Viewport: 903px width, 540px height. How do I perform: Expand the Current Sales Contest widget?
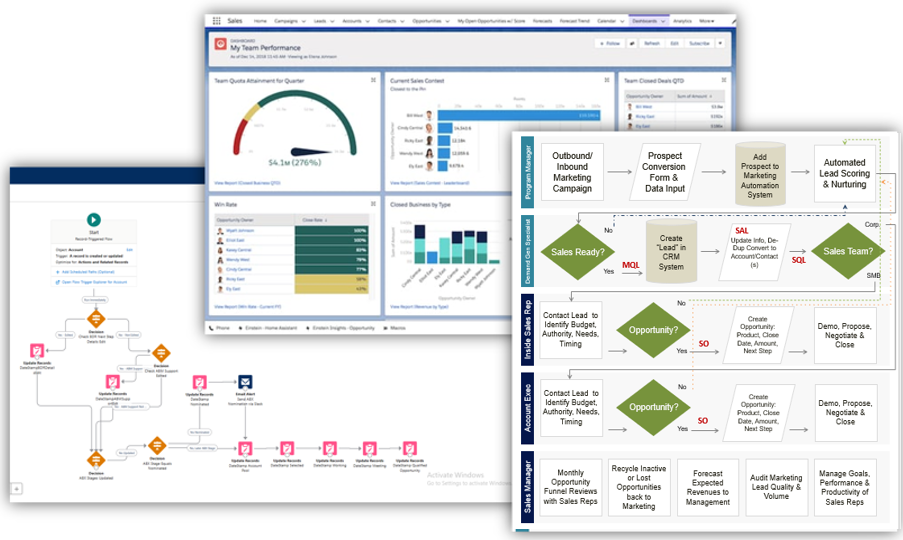pyautogui.click(x=606, y=80)
